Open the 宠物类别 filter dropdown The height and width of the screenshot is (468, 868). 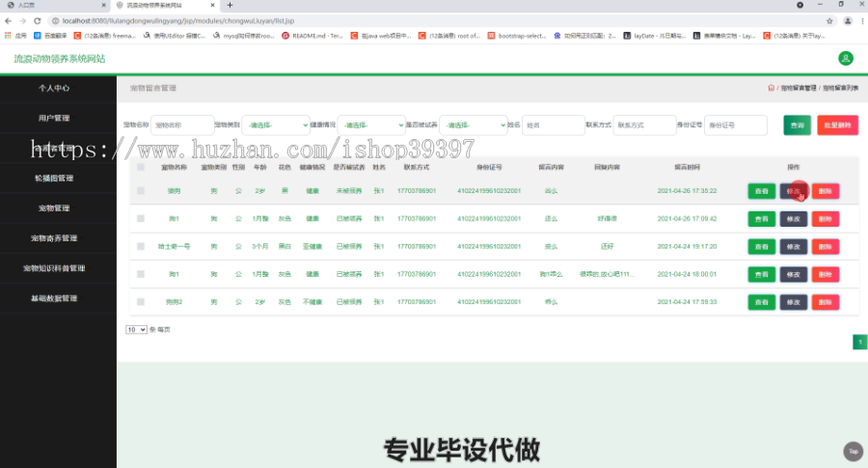tap(276, 125)
